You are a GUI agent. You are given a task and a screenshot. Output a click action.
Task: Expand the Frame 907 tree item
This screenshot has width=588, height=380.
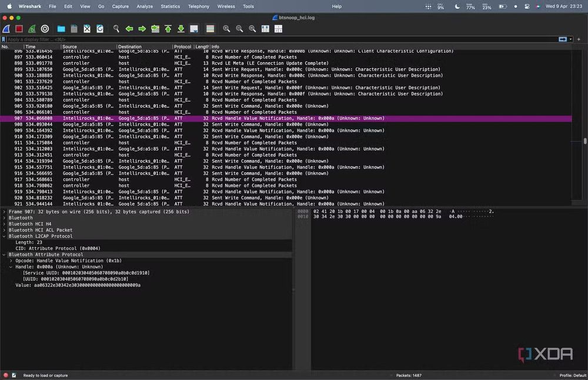pos(4,212)
